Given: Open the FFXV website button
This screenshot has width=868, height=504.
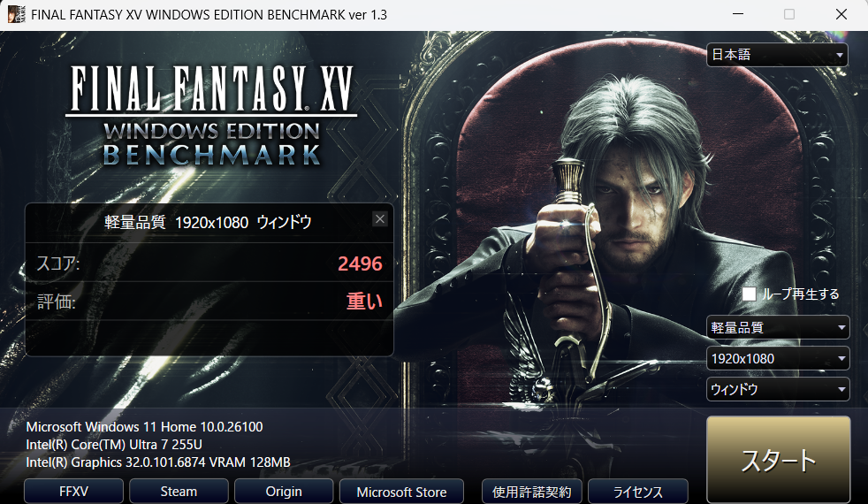Looking at the screenshot, I should coord(73,492).
